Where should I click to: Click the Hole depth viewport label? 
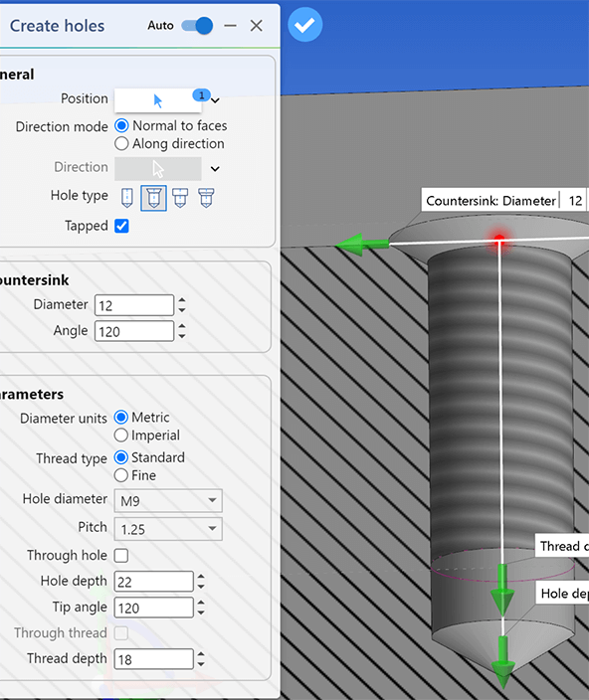pyautogui.click(x=562, y=593)
